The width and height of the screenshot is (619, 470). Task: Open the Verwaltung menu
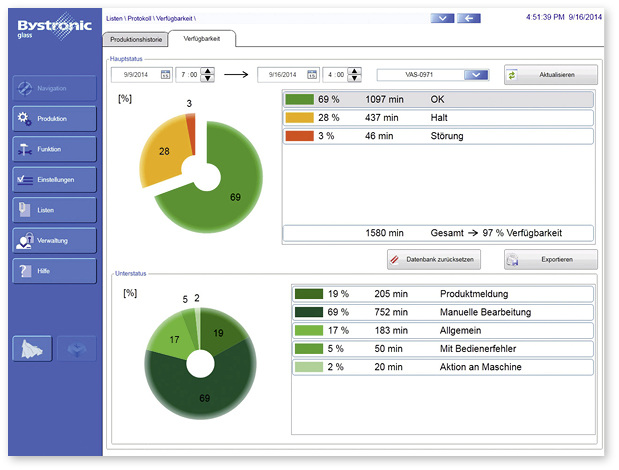54,240
